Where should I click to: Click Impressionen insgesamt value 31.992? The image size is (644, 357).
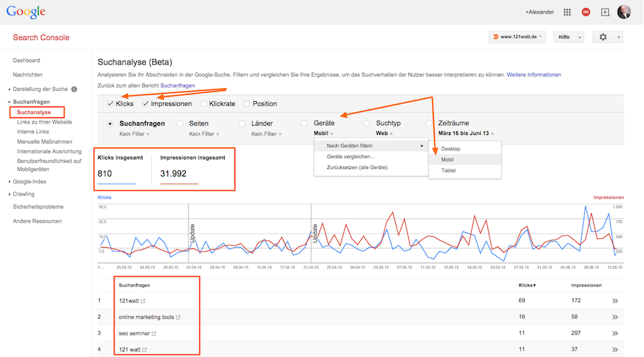pyautogui.click(x=173, y=174)
